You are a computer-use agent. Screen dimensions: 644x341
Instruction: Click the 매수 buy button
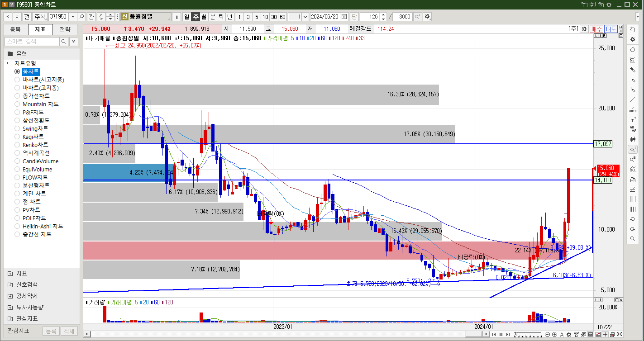tap(596, 29)
